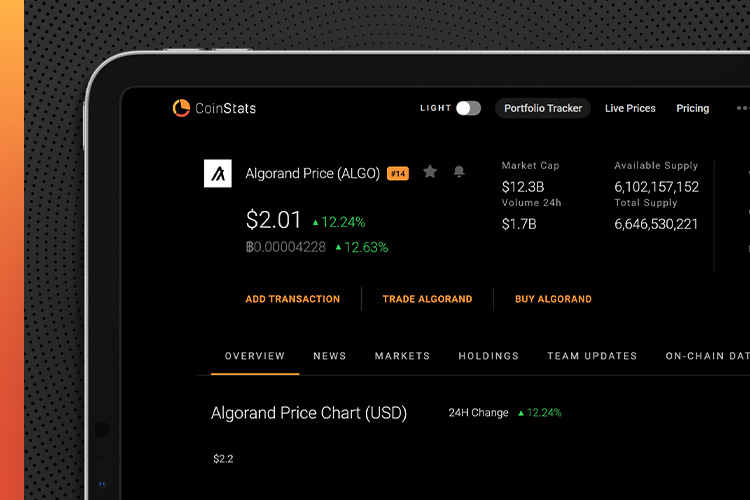
Task: Click ADD TRANSACTION
Action: tap(293, 299)
